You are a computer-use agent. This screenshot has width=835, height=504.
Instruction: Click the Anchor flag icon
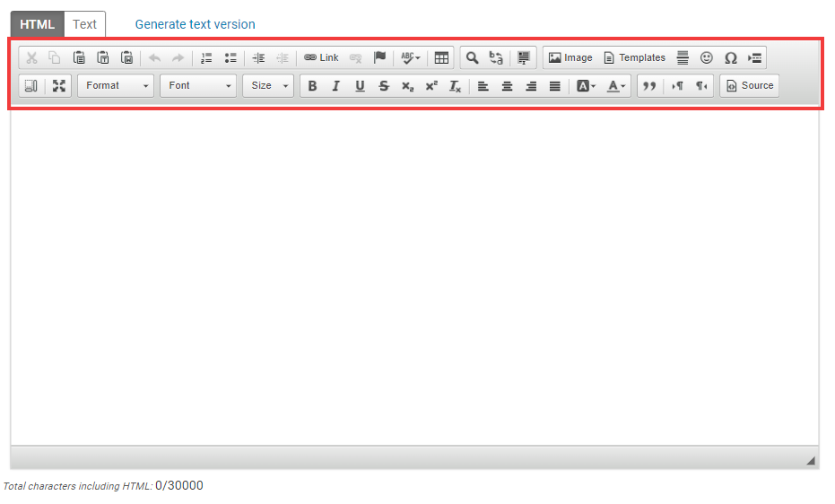click(379, 57)
